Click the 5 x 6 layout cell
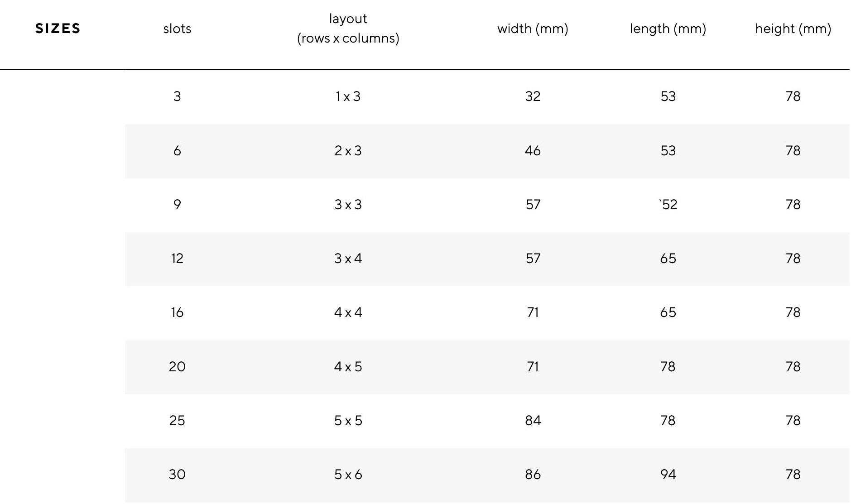Image resolution: width=851 pixels, height=504 pixels. [x=348, y=475]
